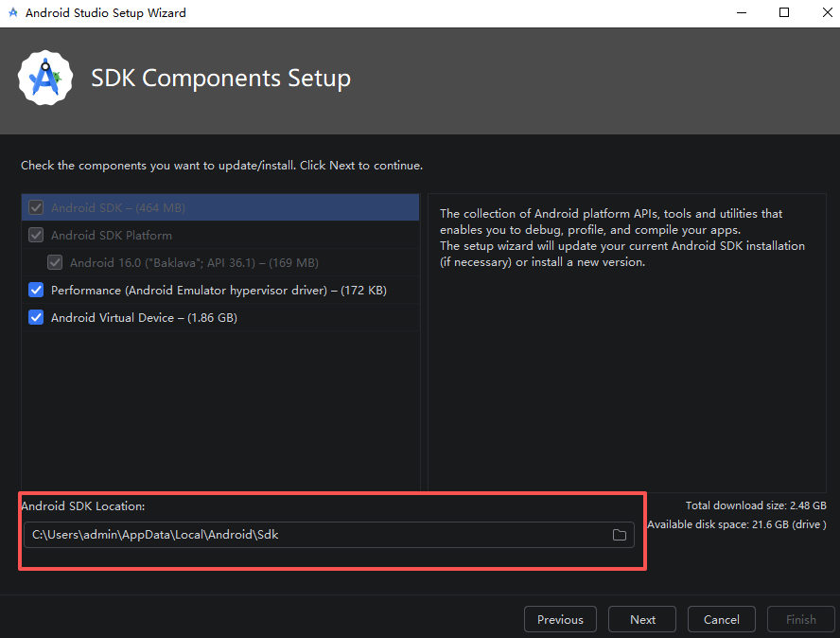Click the Total download size: 2.48 GB text
Image resolution: width=840 pixels, height=638 pixels.
pos(756,505)
